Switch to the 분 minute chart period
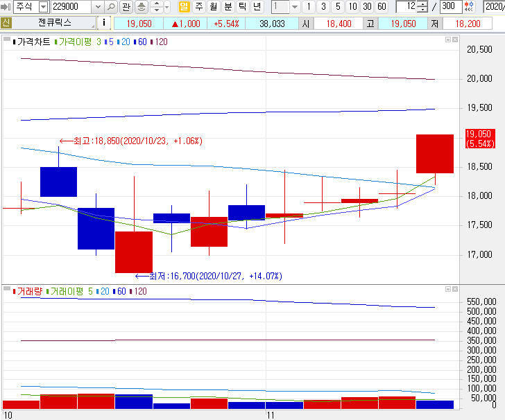The height and width of the screenshot is (420, 505). coord(228,6)
